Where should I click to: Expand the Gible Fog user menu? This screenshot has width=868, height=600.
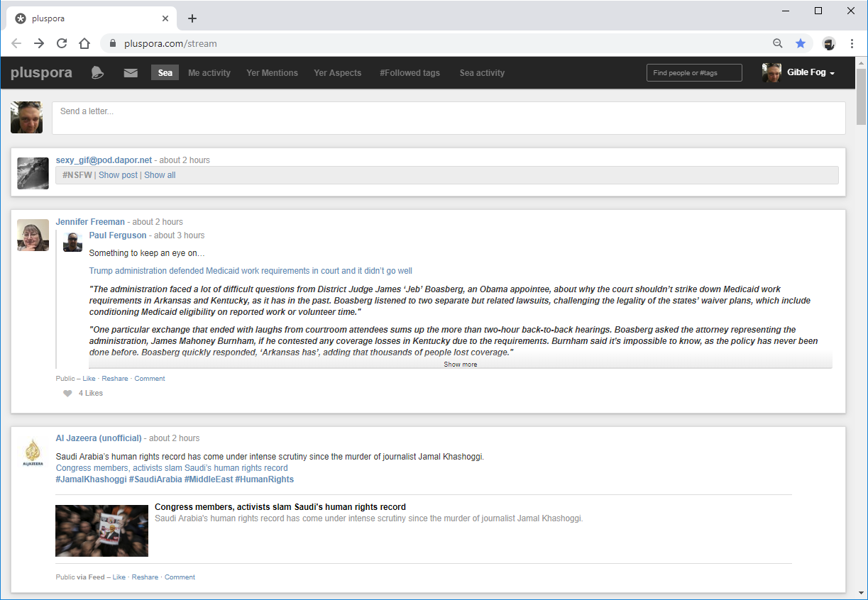pyautogui.click(x=798, y=72)
